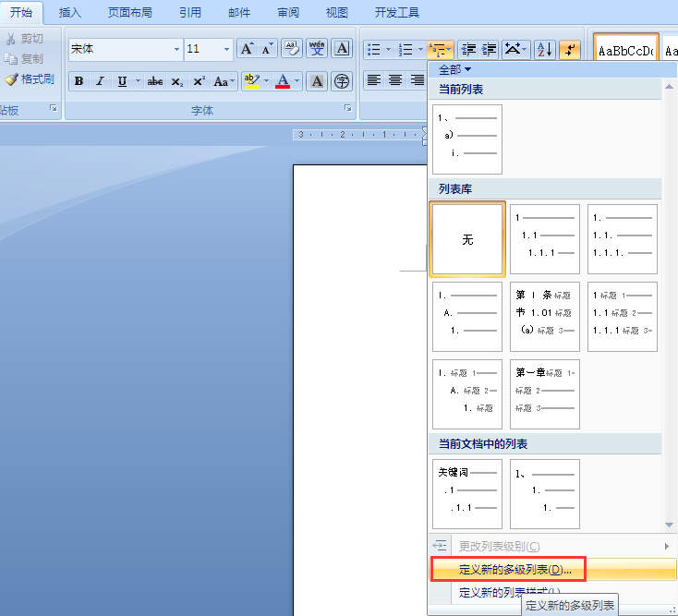The image size is (678, 616).
Task: Apply subscript with the X₂ icon
Action: click(177, 81)
